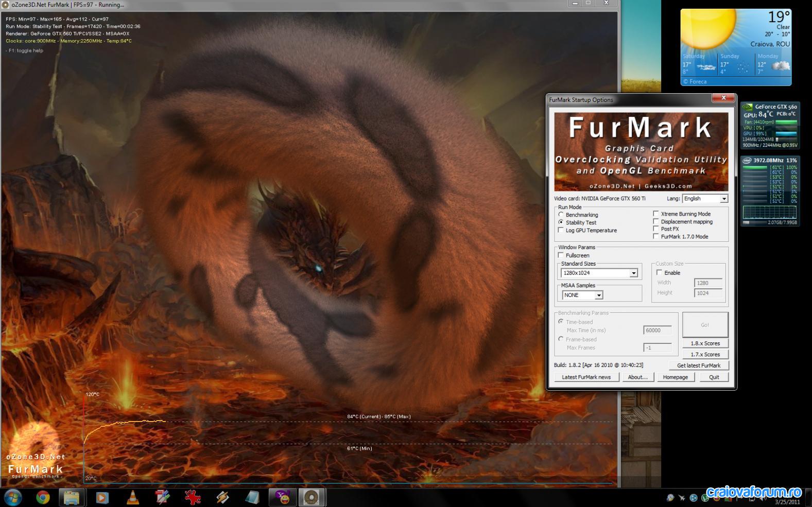Viewport: 812px width, 507px height.
Task: Open the About... dialog
Action: (637, 377)
